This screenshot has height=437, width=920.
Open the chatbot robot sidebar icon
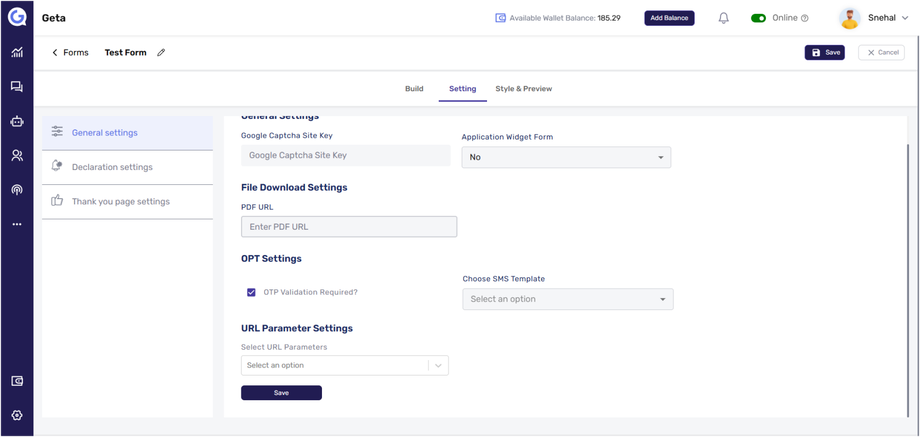[16, 121]
